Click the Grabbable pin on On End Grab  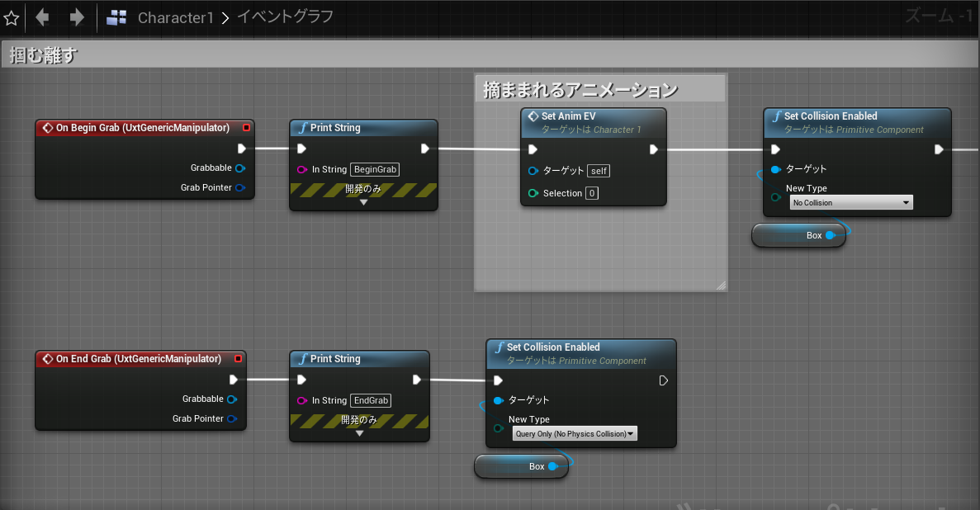232,399
